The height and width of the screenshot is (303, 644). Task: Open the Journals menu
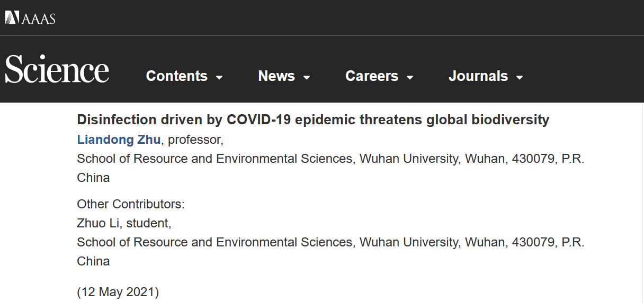point(478,76)
